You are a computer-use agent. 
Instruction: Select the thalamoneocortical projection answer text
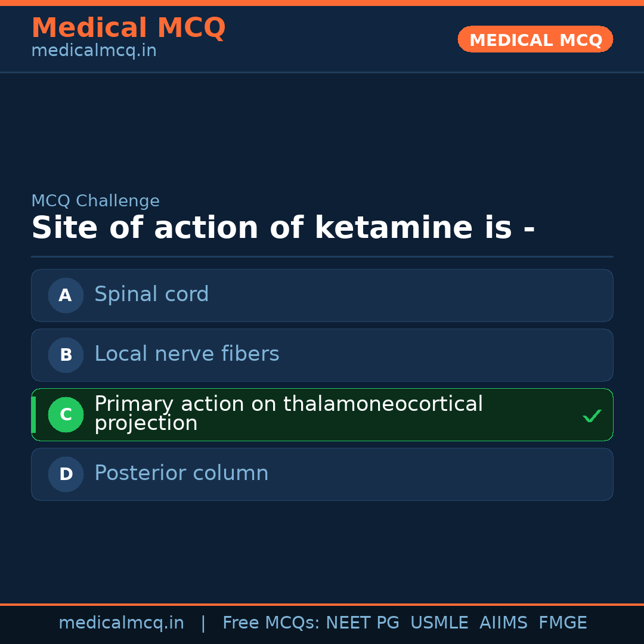click(288, 414)
